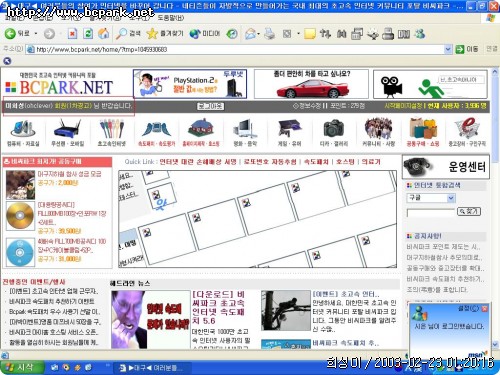This screenshot has width=500, height=375.
Task: Click the address bar URL field
Action: [235, 49]
